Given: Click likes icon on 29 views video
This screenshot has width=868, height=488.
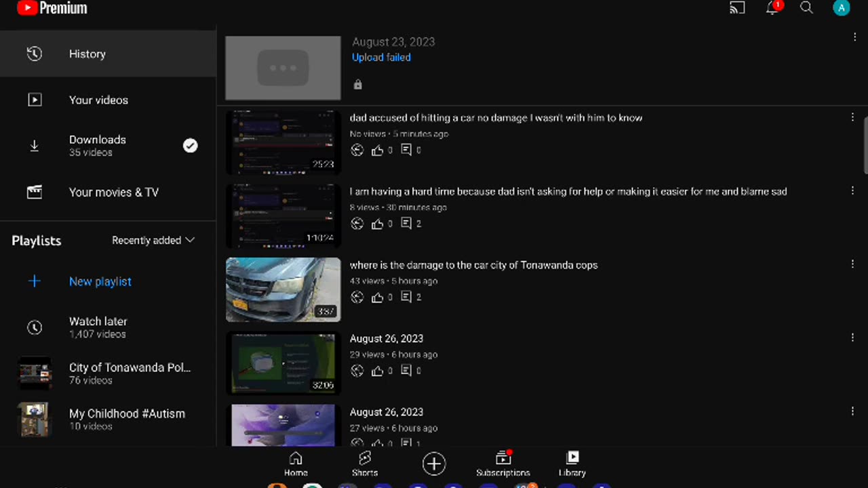Looking at the screenshot, I should (378, 370).
